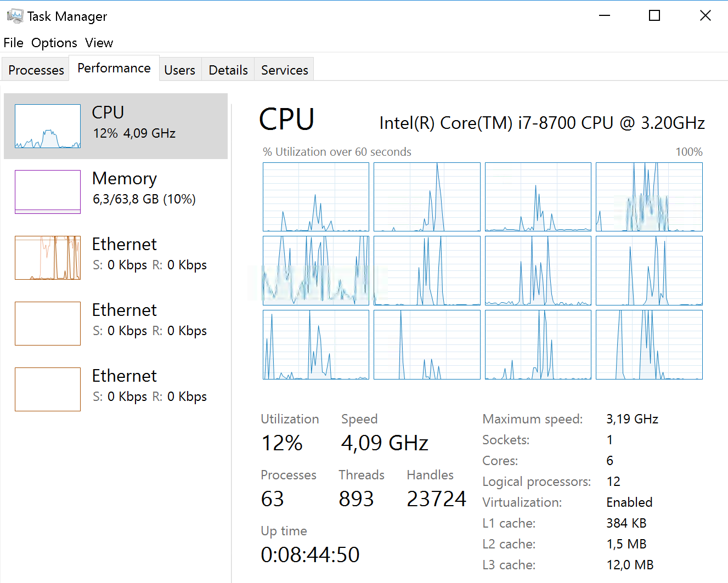The image size is (728, 583).
Task: Select the Performance tab
Action: tap(114, 68)
